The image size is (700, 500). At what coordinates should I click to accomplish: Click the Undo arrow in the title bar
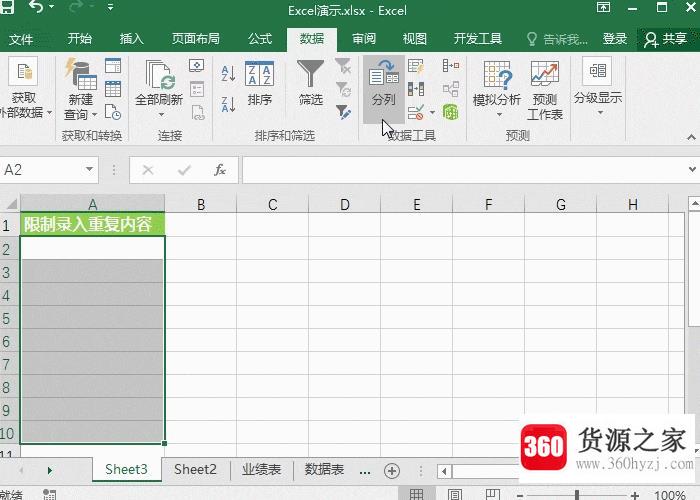click(x=35, y=6)
